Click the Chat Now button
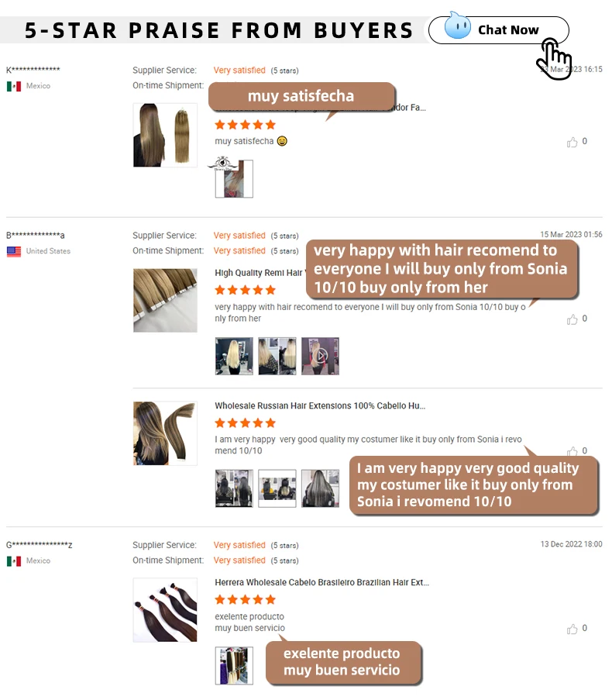 pyautogui.click(x=498, y=30)
